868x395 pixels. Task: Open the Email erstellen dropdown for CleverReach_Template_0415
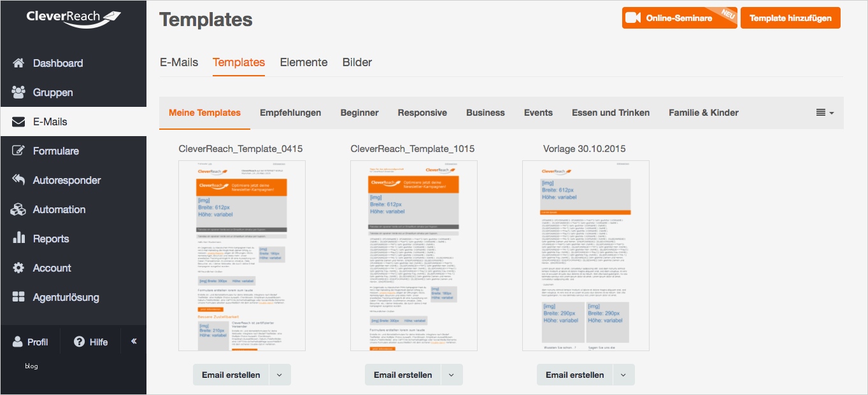coord(279,375)
